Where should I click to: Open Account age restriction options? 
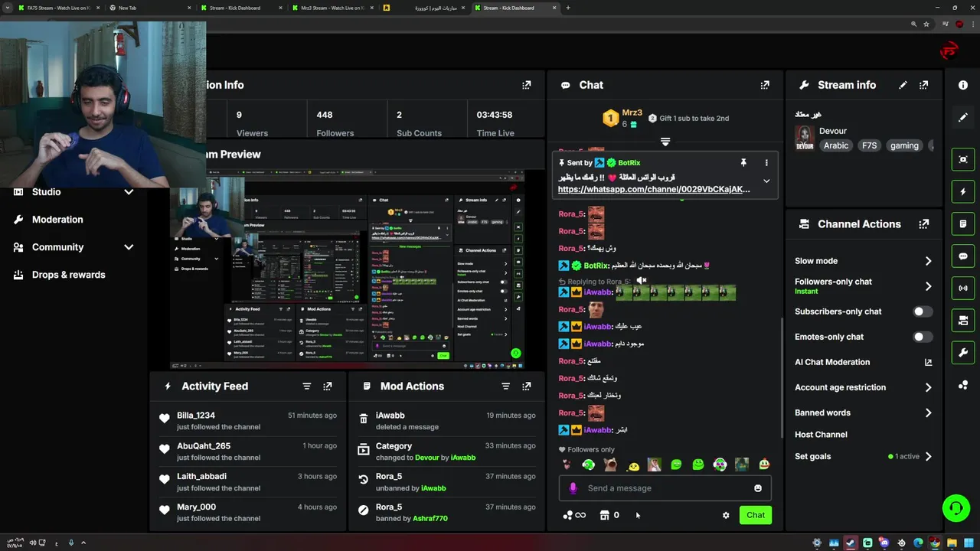tap(928, 387)
